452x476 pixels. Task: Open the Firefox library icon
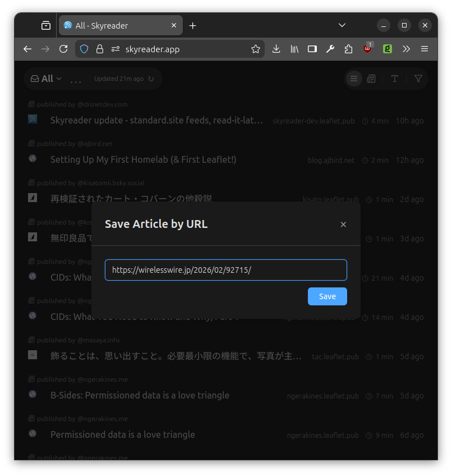tap(294, 49)
